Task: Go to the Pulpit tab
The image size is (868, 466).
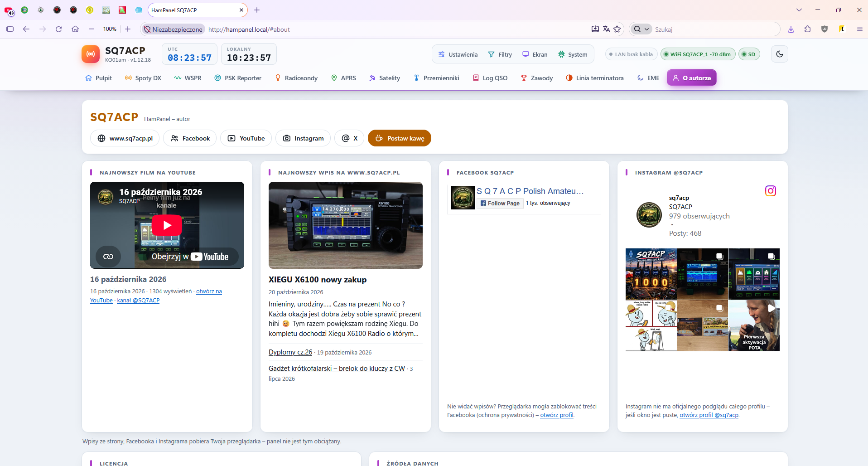Action: click(98, 78)
